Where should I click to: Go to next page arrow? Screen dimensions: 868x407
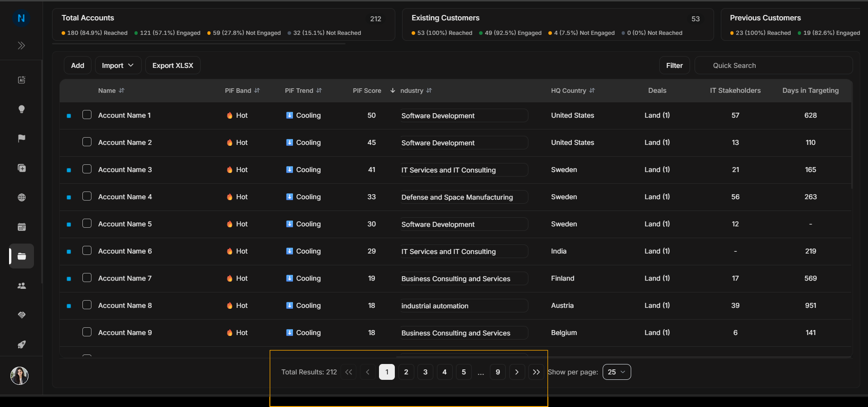pyautogui.click(x=517, y=372)
